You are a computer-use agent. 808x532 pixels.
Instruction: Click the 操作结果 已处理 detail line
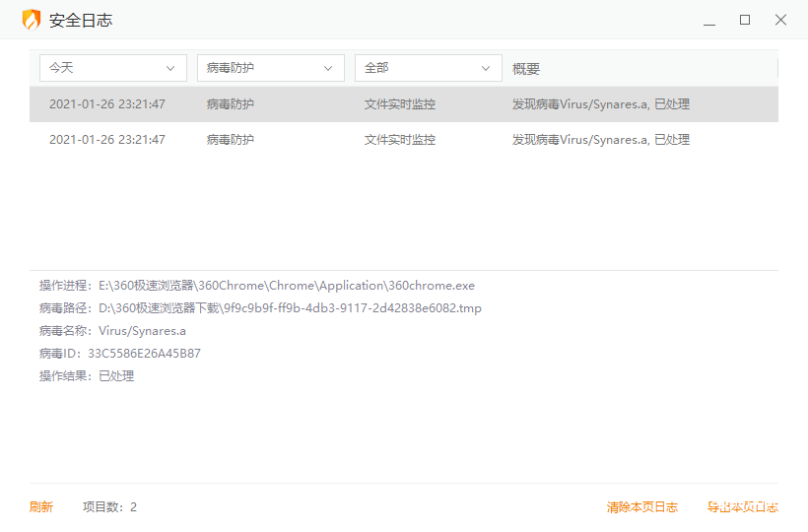click(115, 376)
